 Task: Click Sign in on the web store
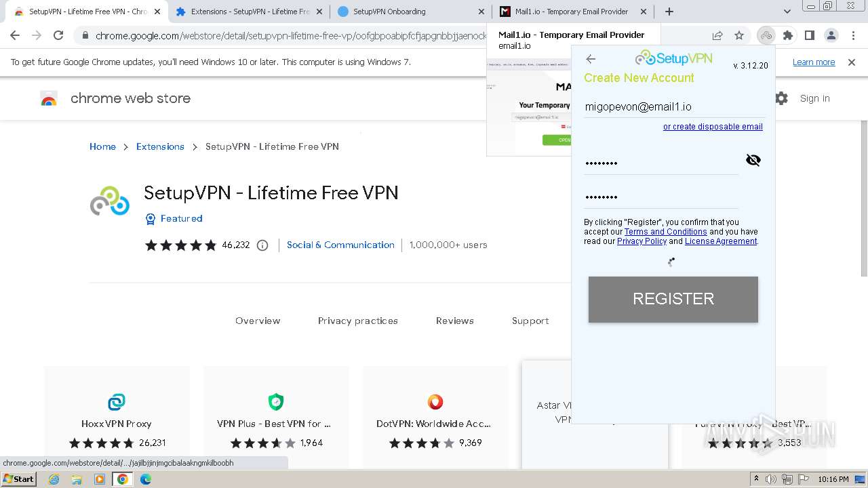point(814,98)
